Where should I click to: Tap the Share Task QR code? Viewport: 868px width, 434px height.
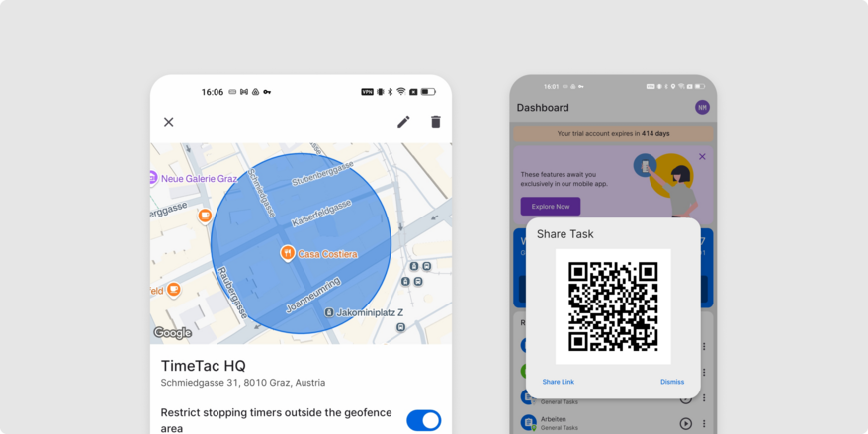613,306
